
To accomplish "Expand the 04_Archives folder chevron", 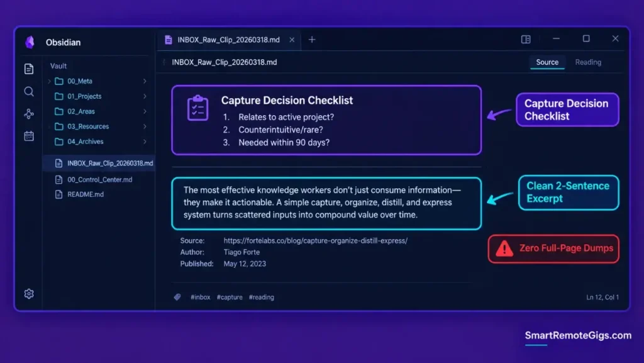I will coord(145,142).
